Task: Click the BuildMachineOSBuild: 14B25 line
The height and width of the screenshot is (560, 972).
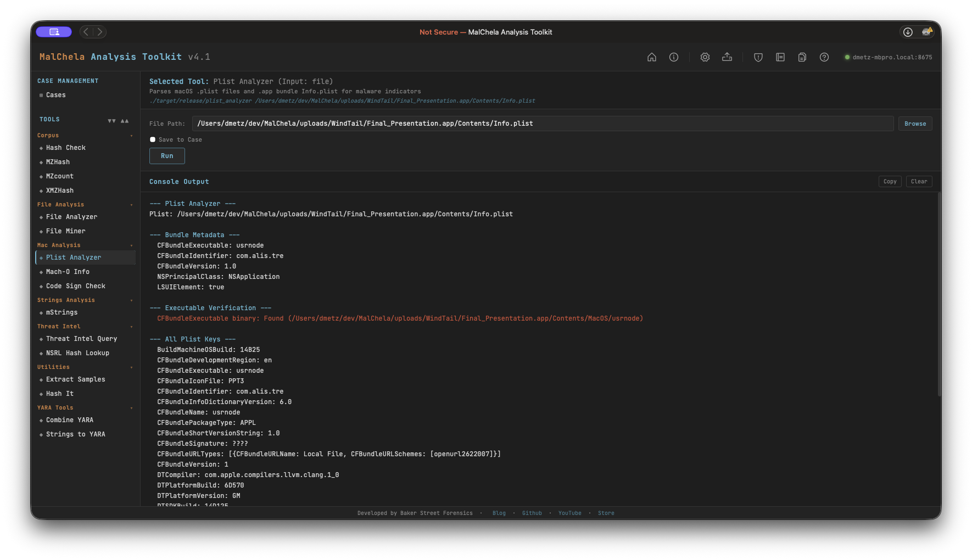Action: pyautogui.click(x=209, y=350)
